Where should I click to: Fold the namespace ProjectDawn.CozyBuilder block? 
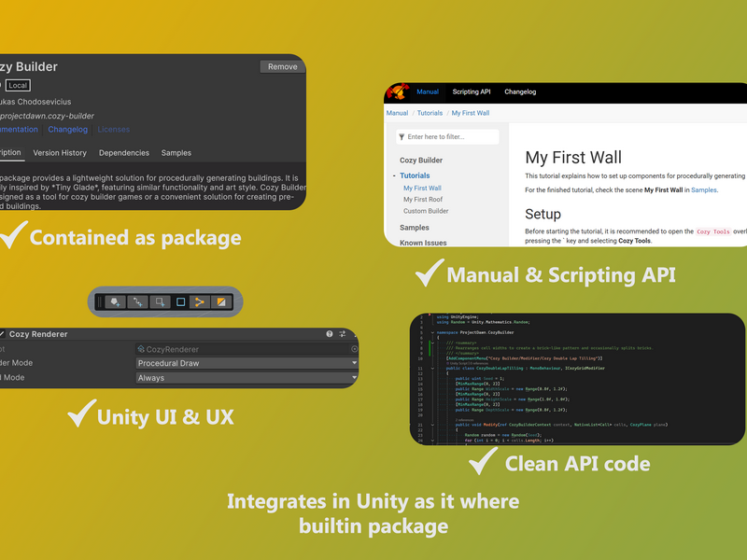click(432, 332)
